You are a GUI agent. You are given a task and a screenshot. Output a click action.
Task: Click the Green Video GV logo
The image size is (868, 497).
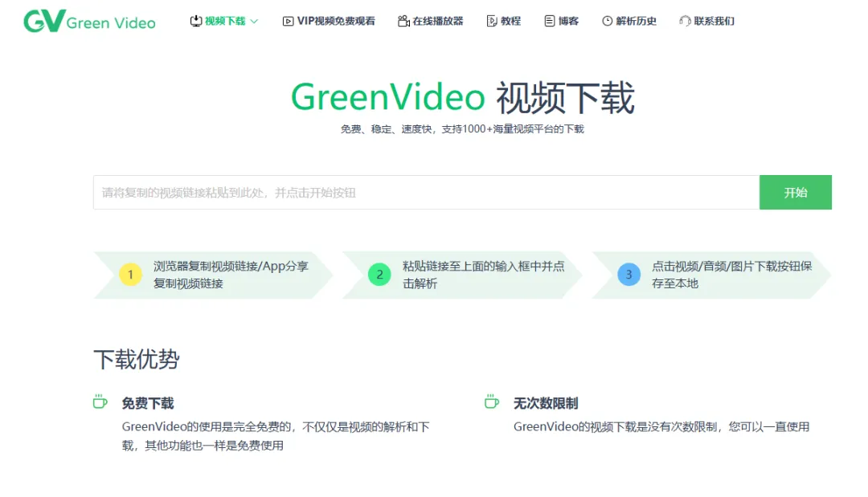(x=89, y=21)
